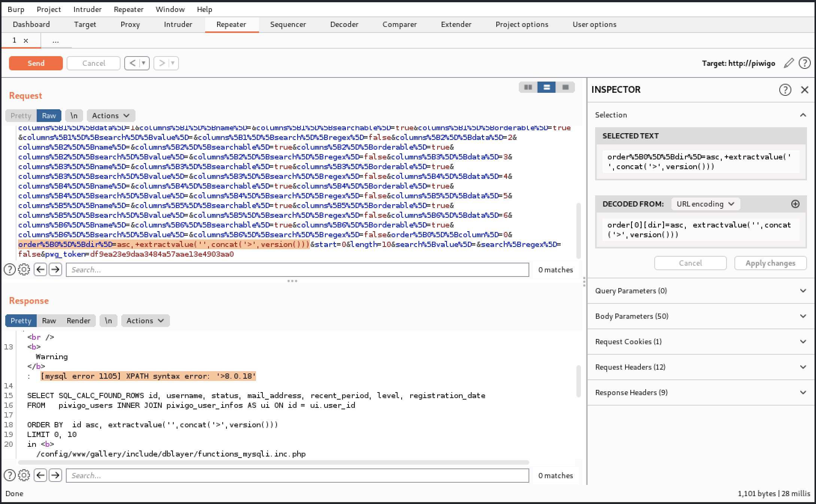Viewport: 816px width, 504px height.
Task: Go to next request search match
Action: (55, 269)
